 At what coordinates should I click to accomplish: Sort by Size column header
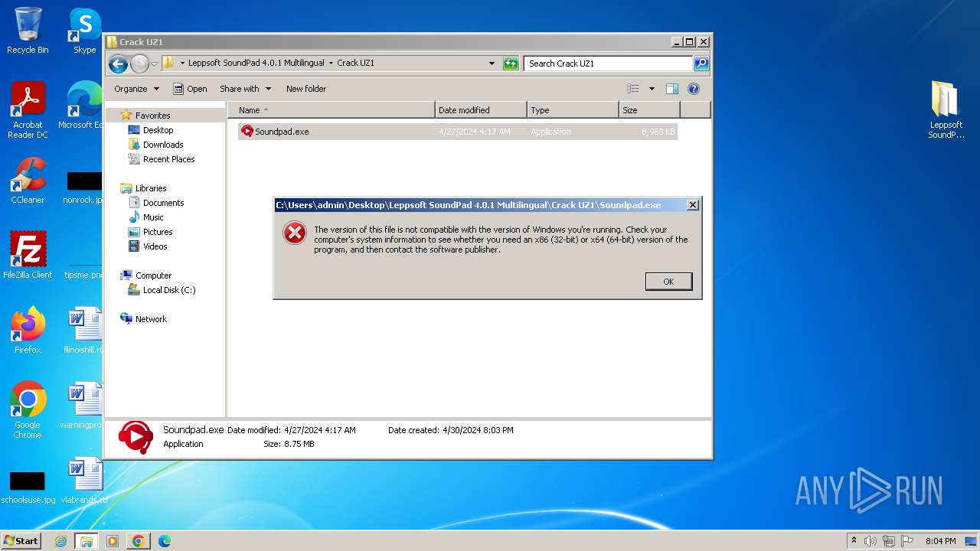649,110
